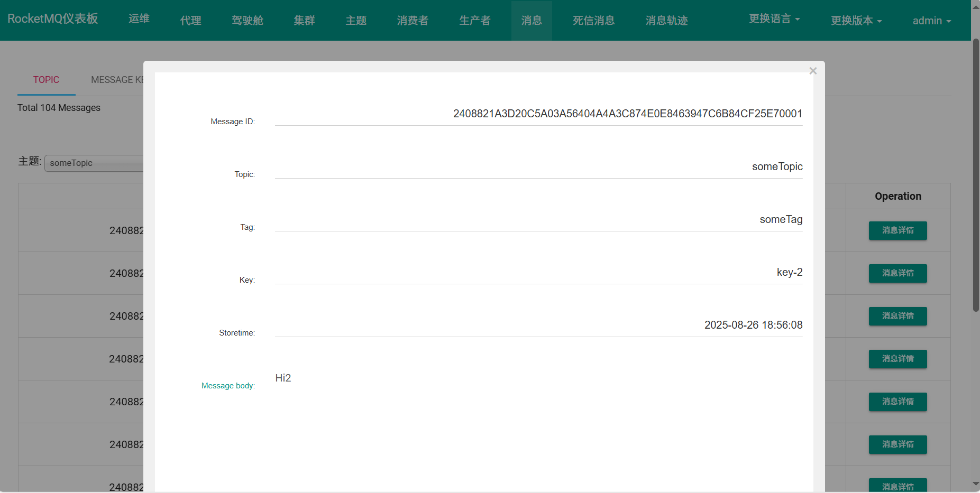Screen dimensions: 980x493
Task: Go to the 运维 menu item
Action: coord(139,19)
